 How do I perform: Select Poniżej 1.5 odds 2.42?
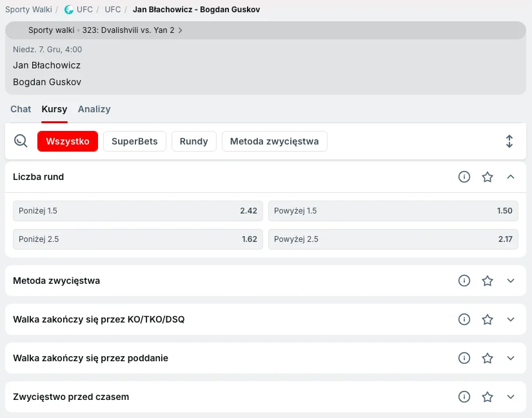[x=138, y=211]
